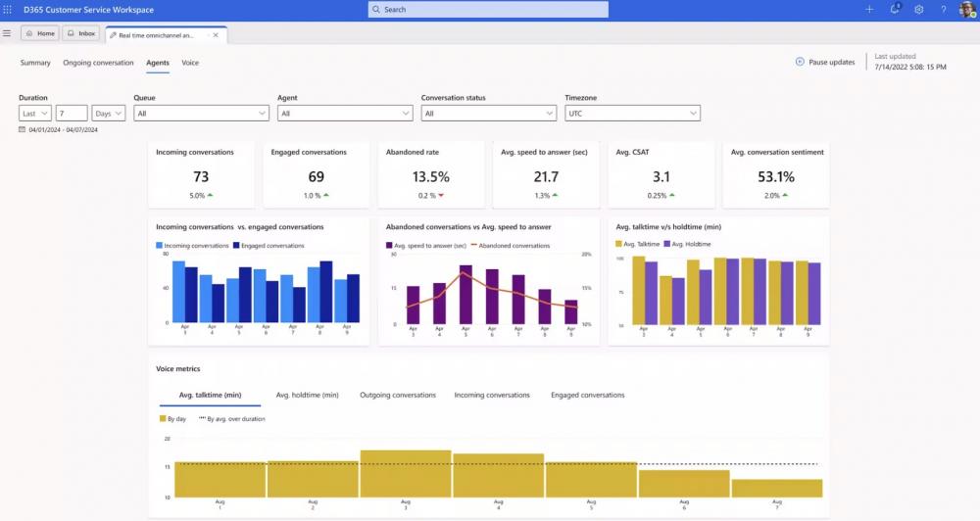980x521 pixels.
Task: Click the help question mark icon
Action: pos(944,9)
